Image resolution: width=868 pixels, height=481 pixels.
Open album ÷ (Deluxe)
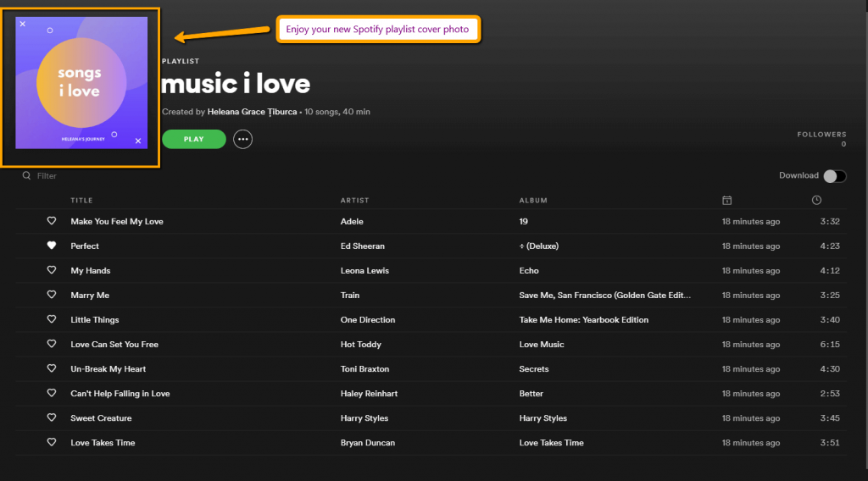tap(538, 246)
